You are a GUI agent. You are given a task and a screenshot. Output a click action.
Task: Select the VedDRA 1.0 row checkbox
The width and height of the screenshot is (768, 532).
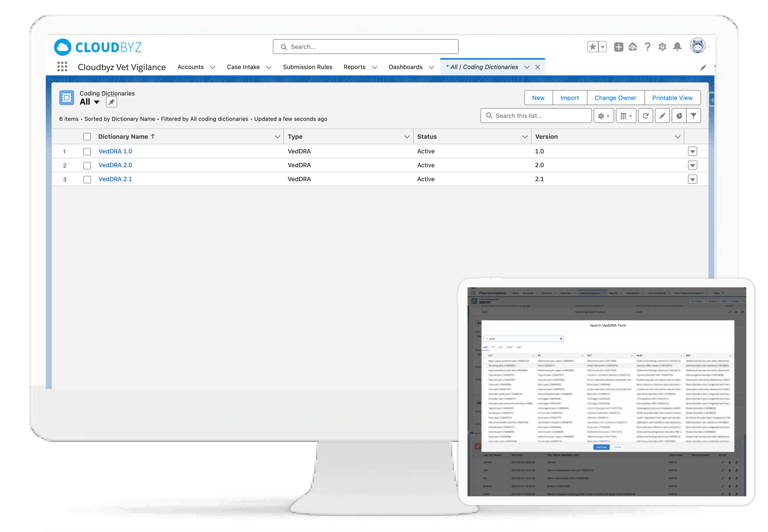point(87,152)
